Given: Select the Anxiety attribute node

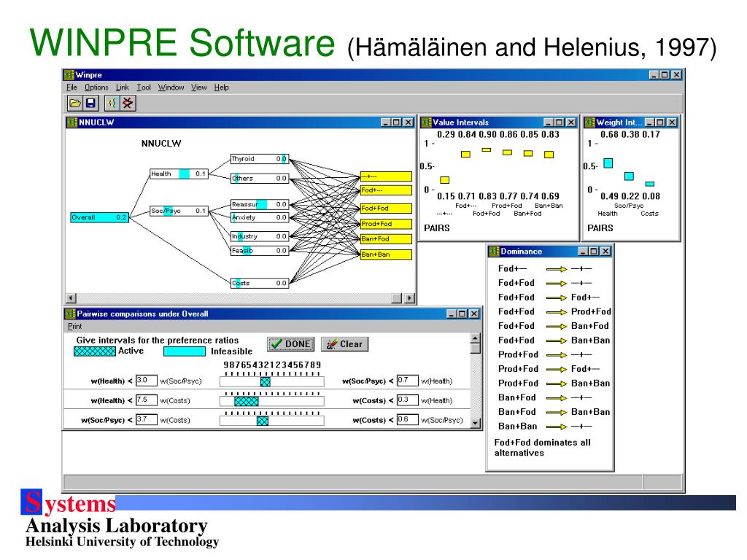Looking at the screenshot, I should pos(260,217).
